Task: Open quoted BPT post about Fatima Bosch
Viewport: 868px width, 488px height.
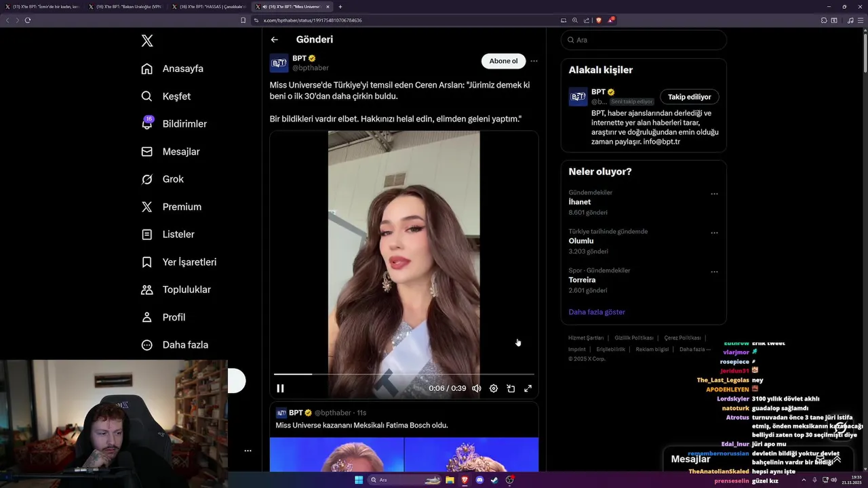Action: [404, 437]
